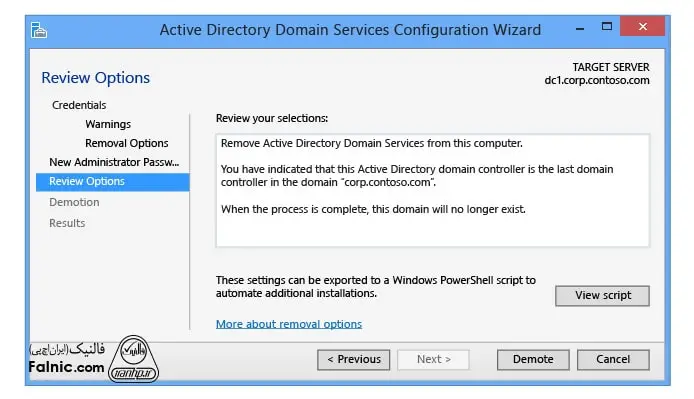
Task: Click inside the review selections text box
Action: coord(432,190)
